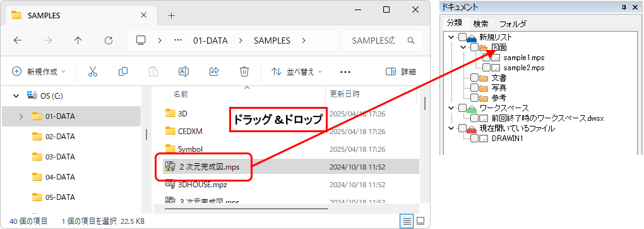Image resolution: width=644 pixels, height=229 pixels.
Task: Switch to the 検索 tab
Action: click(480, 23)
